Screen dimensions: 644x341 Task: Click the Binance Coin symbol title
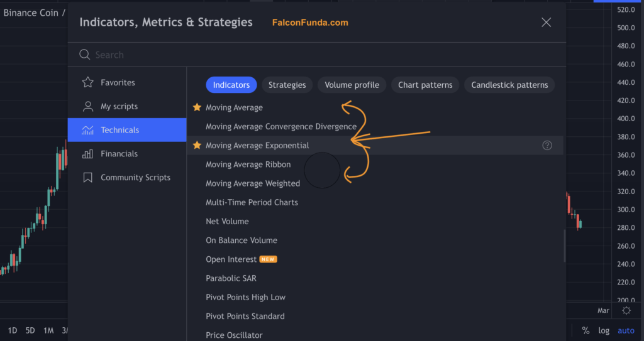coord(31,13)
